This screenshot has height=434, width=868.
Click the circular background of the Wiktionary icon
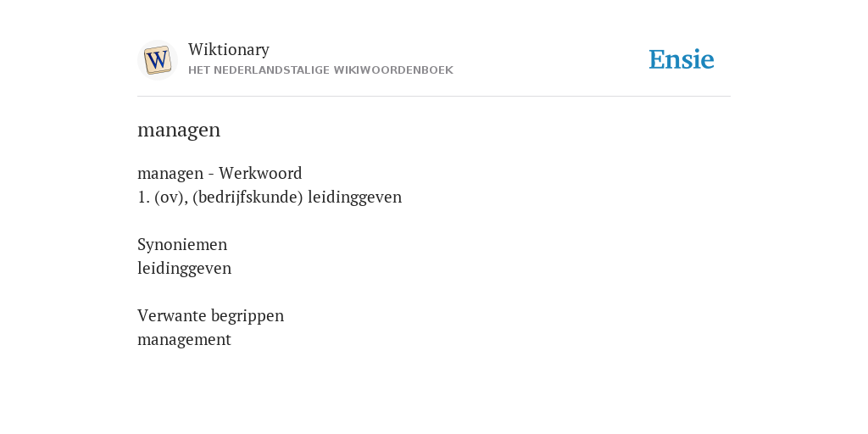[157, 60]
